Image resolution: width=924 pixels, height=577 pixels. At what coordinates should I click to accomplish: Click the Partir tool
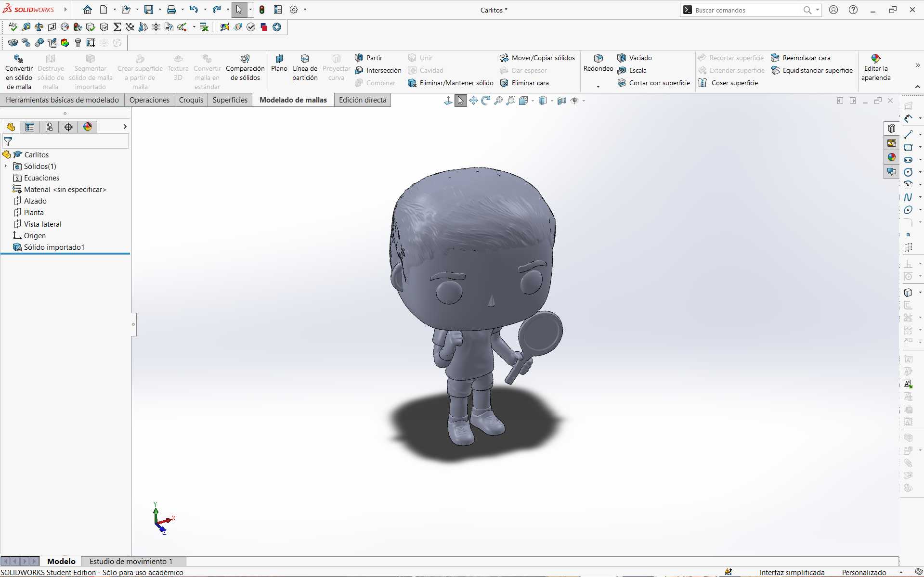tap(368, 58)
